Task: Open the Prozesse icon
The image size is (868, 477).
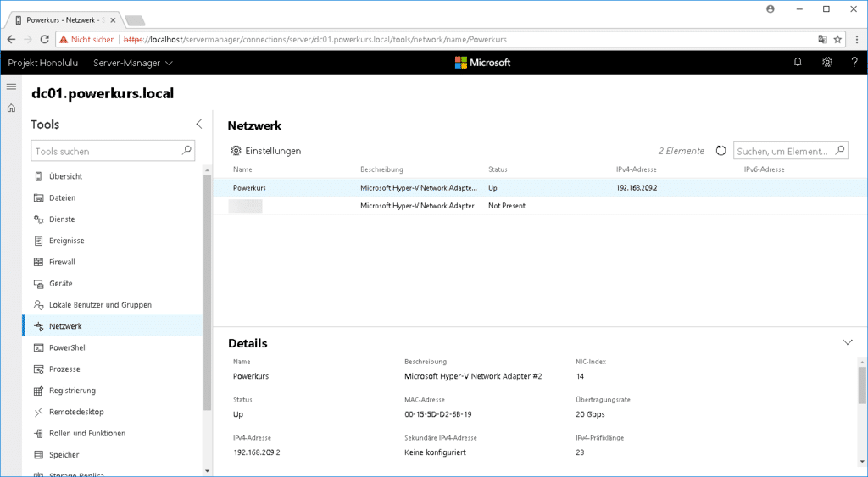Action: 38,369
